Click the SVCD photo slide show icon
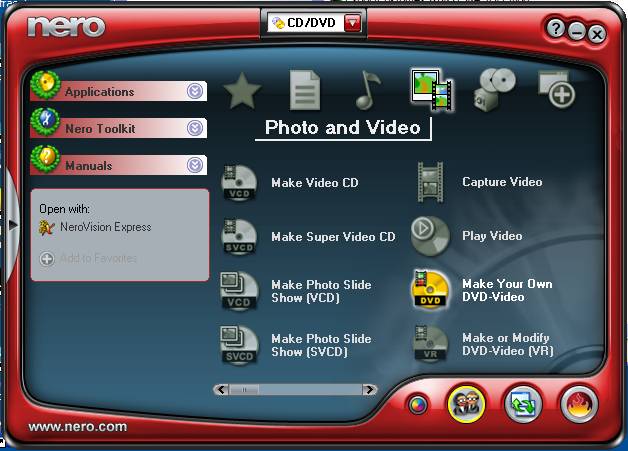628x451 pixels. click(x=239, y=345)
